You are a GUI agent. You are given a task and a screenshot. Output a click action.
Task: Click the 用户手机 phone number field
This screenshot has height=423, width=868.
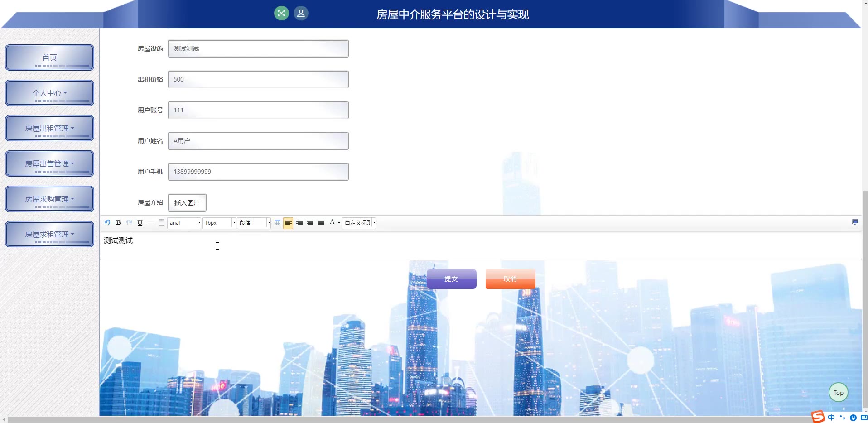258,172
